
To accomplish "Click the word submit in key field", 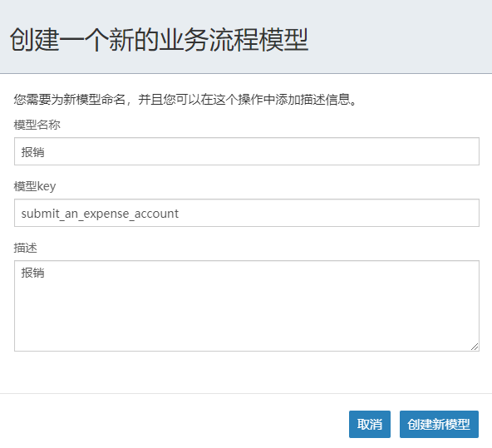I will (41, 214).
